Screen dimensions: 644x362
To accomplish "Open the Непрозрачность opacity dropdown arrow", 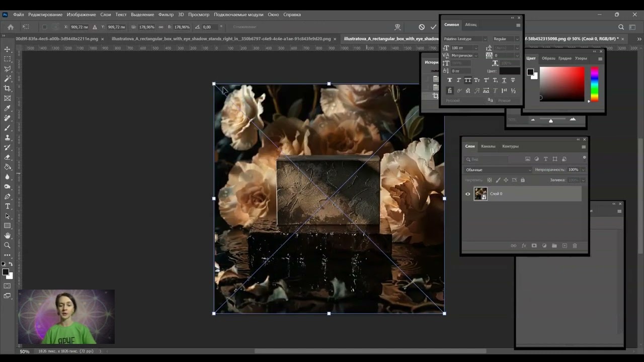I will coord(583,170).
